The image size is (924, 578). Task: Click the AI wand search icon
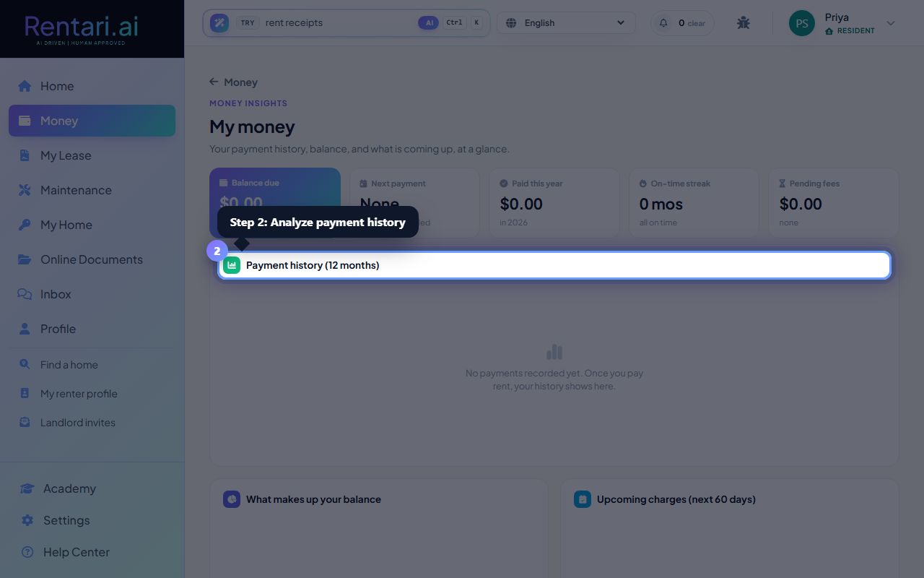coord(219,22)
